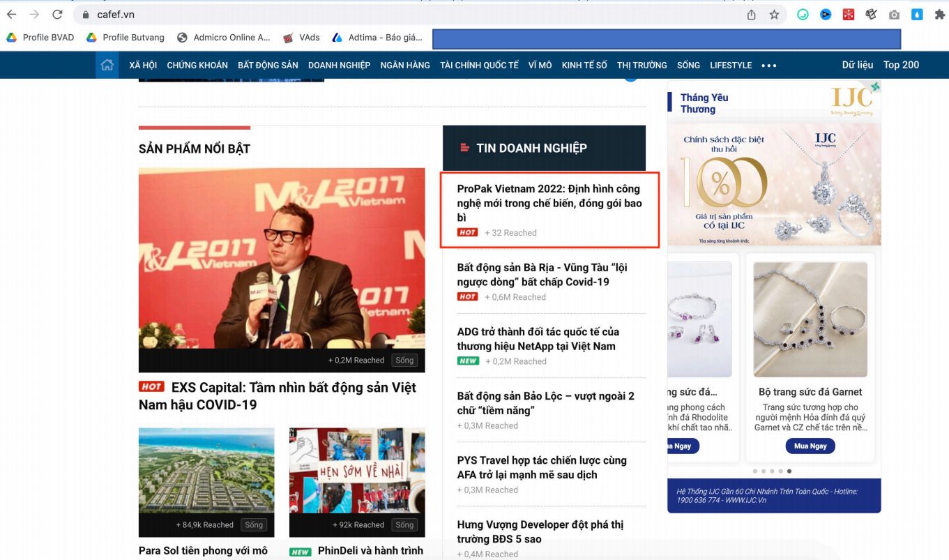
Task: Click the Sống tag beside +92k Reached
Action: (x=404, y=524)
